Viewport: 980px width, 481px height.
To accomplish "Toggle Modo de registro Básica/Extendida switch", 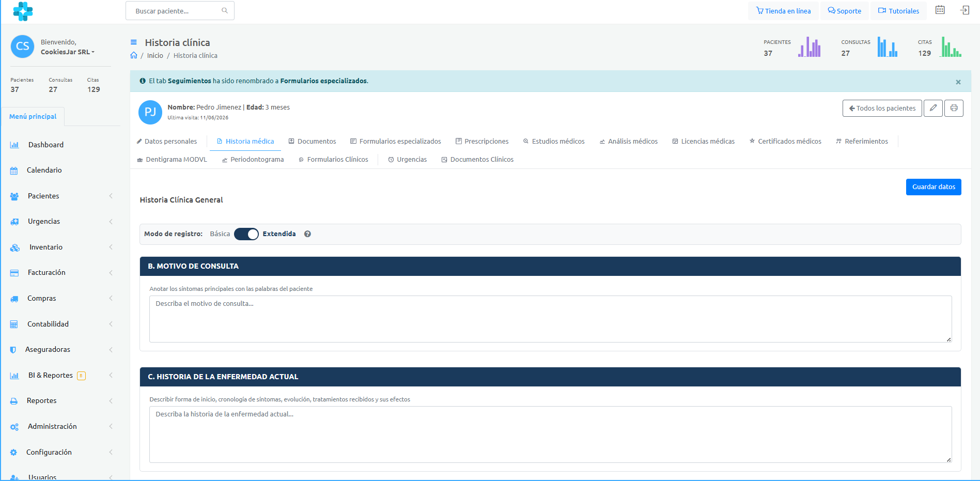I will [x=246, y=234].
